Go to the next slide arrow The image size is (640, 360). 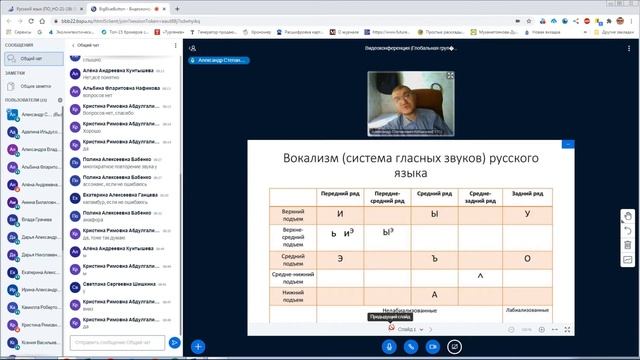pyautogui.click(x=430, y=329)
